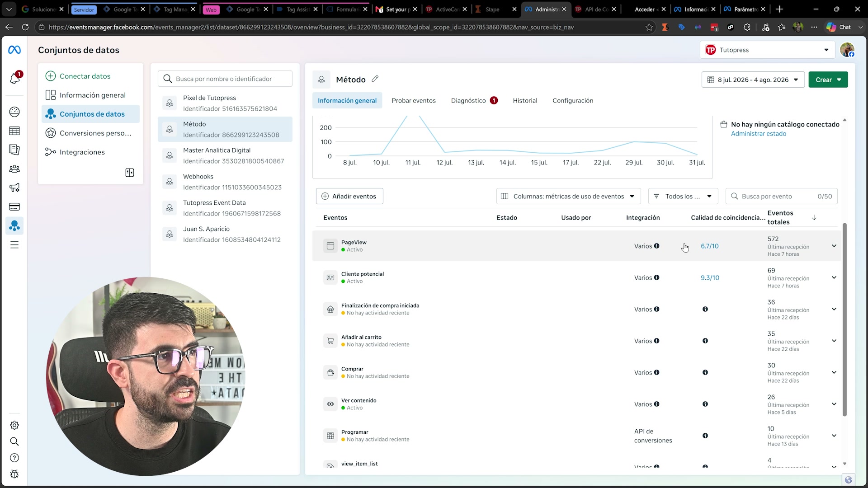Open the table grid icon in sidebar

click(14, 131)
